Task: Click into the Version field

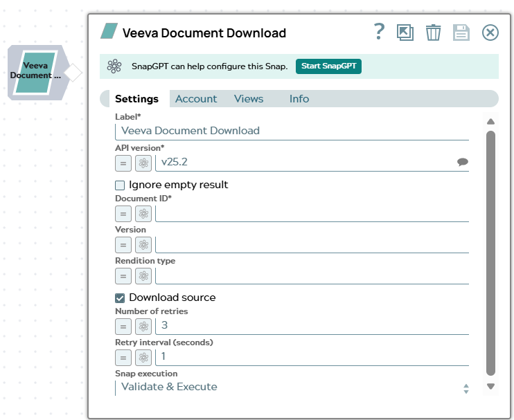Action: pyautogui.click(x=312, y=244)
